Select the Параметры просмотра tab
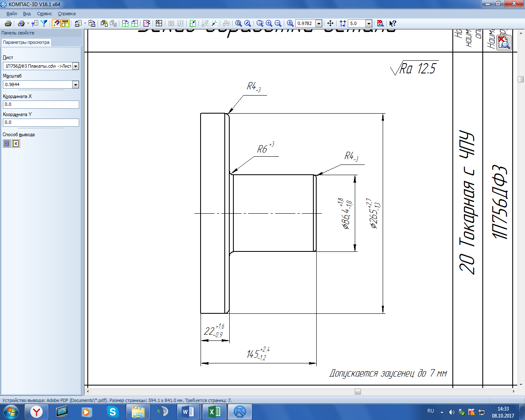The width and height of the screenshot is (525, 420). [x=26, y=42]
